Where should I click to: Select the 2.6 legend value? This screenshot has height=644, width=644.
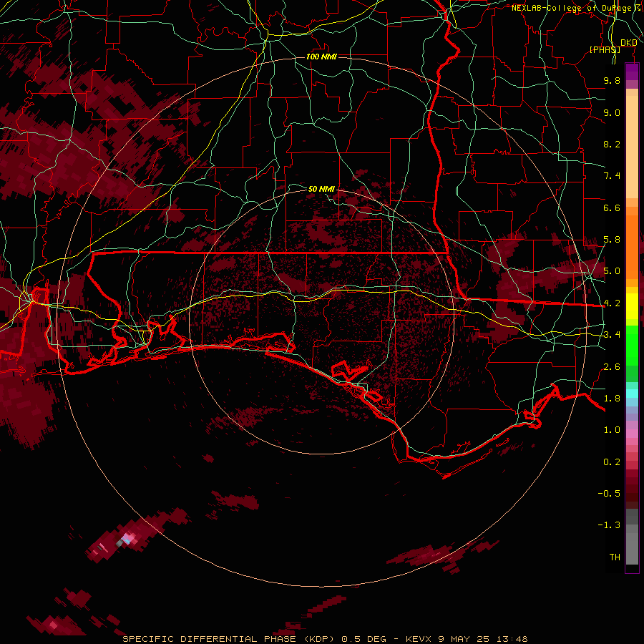coord(612,367)
